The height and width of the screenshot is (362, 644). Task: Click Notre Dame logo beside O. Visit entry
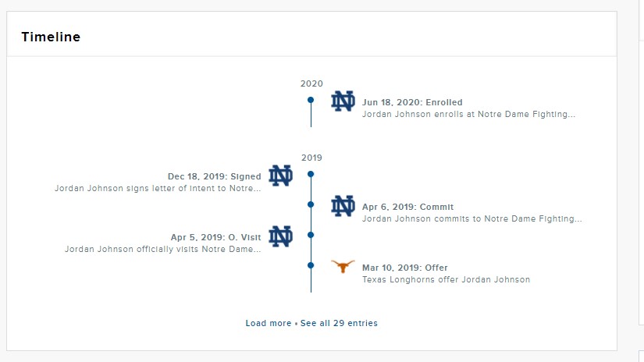tap(280, 236)
